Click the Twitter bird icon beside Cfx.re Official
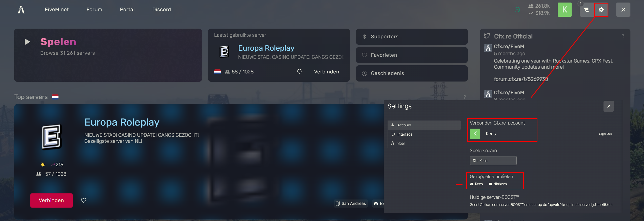This screenshot has height=221, width=644. [487, 36]
